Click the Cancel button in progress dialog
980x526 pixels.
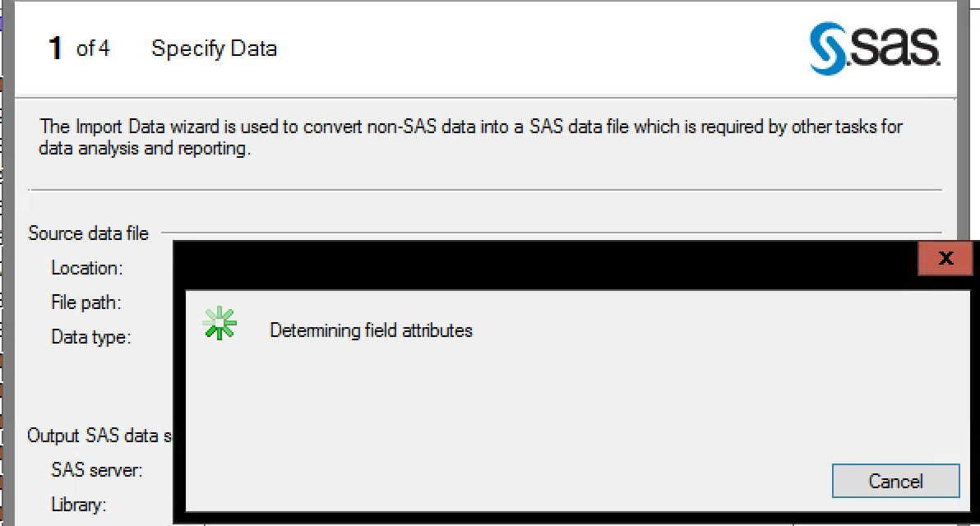click(895, 481)
